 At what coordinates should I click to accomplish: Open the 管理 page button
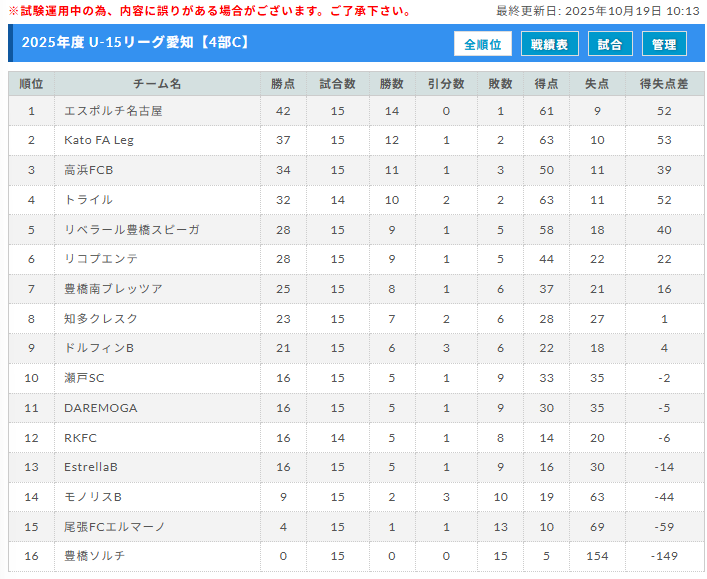(664, 44)
